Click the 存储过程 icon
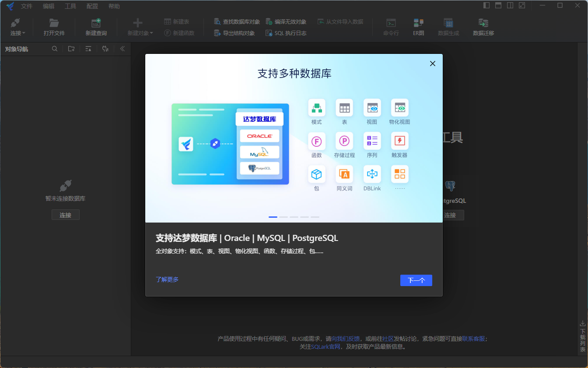The image size is (588, 368). coord(344,141)
